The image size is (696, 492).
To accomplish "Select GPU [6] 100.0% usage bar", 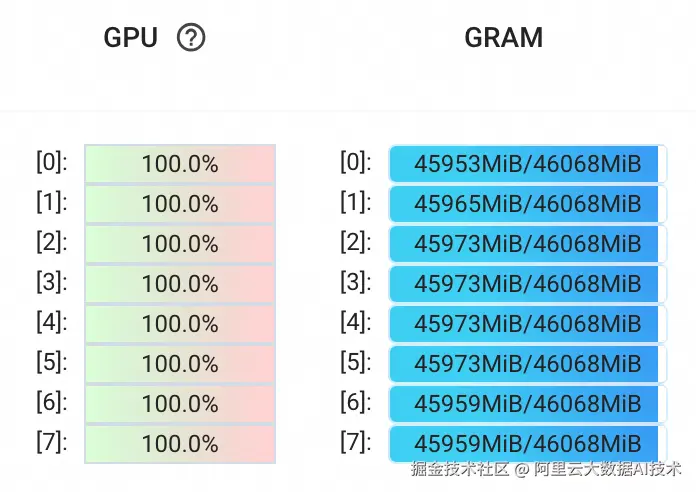I will 180,404.
